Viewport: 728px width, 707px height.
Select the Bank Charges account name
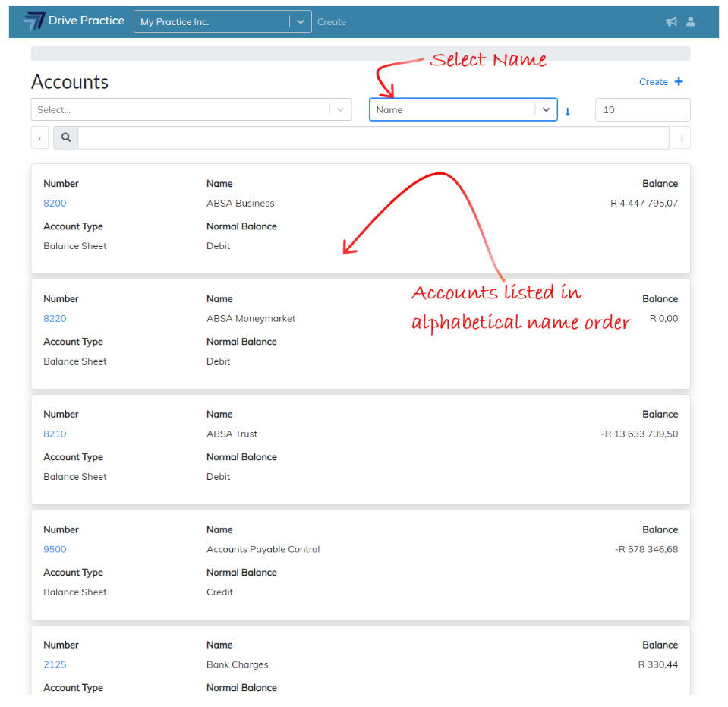point(238,664)
